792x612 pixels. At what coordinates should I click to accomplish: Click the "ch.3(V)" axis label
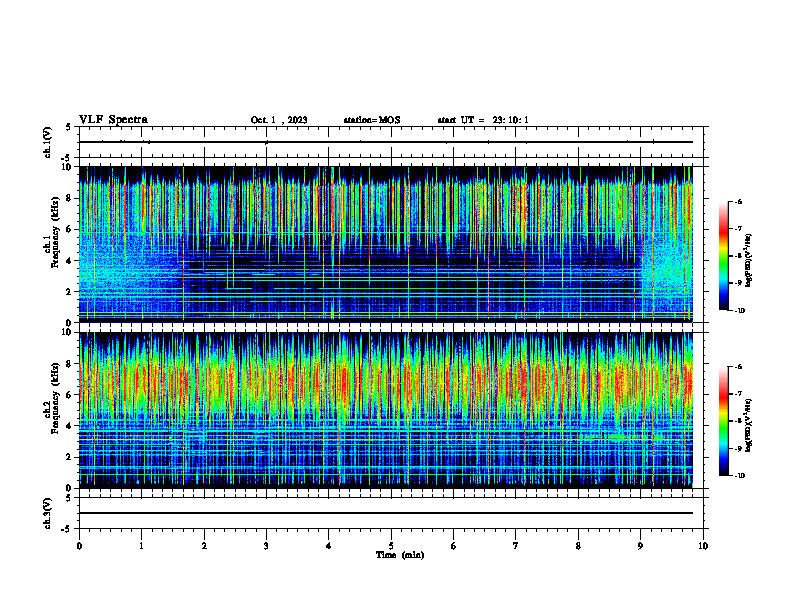coord(48,513)
